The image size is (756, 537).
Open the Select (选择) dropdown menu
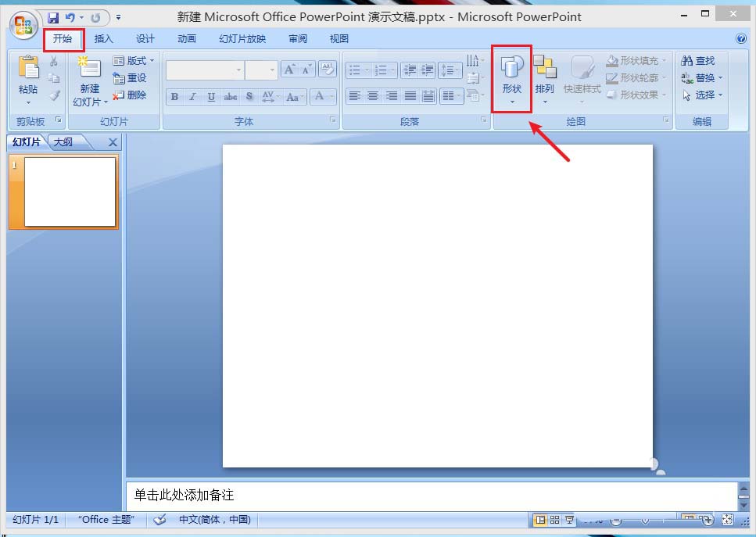(x=702, y=95)
